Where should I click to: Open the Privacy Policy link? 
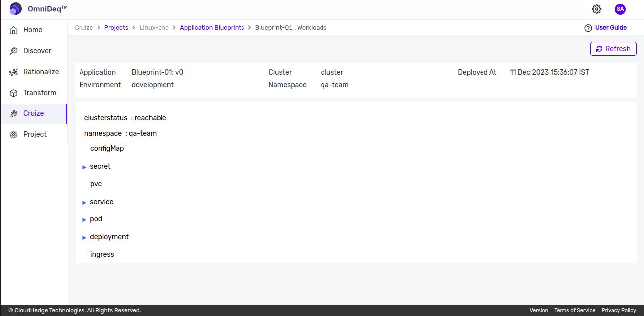pos(619,310)
